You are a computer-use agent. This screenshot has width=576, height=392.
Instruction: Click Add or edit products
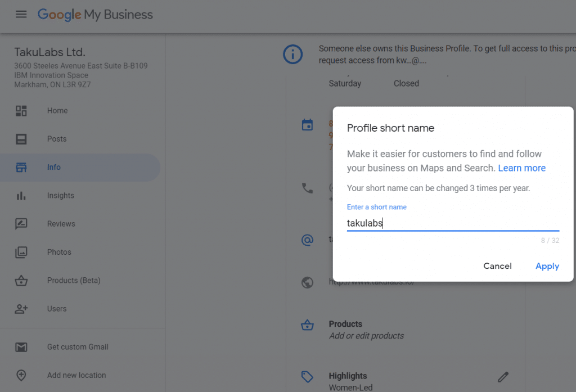(366, 336)
